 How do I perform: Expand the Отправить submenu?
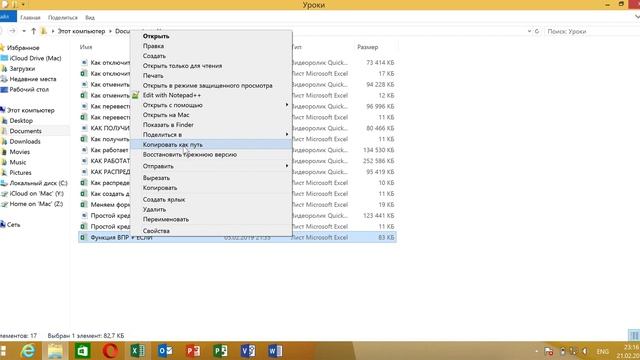287,166
